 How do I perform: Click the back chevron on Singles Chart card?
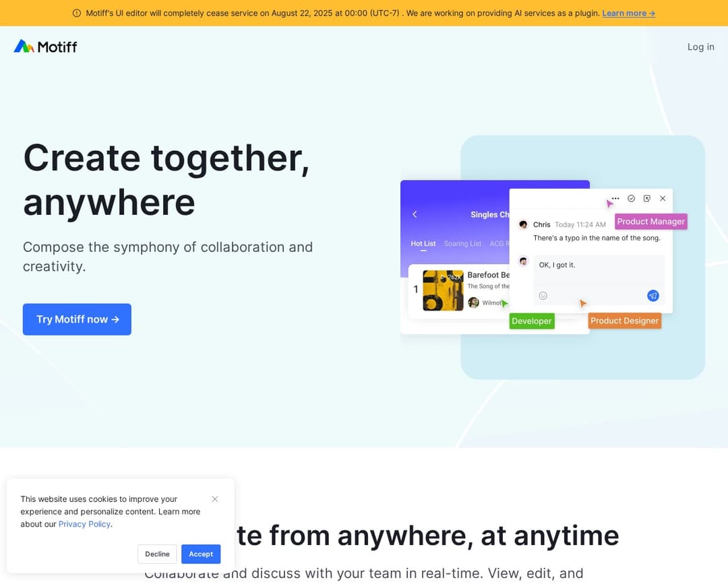pyautogui.click(x=415, y=214)
